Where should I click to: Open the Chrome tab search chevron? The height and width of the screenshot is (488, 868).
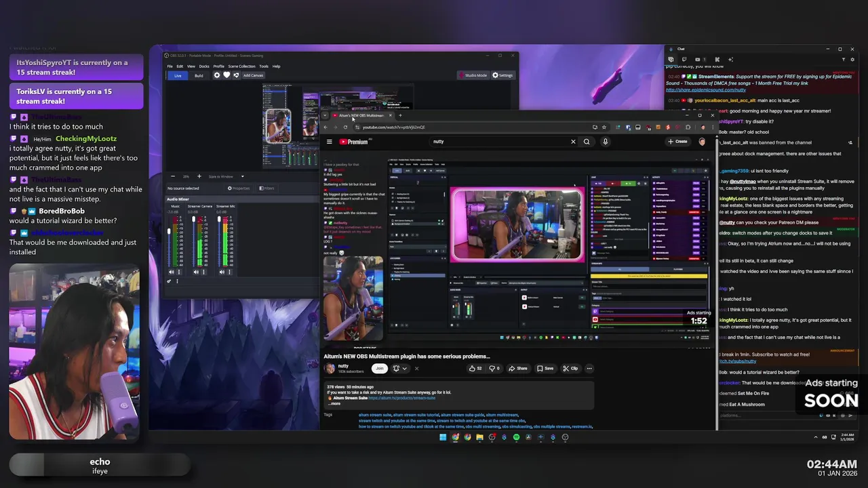(x=325, y=115)
